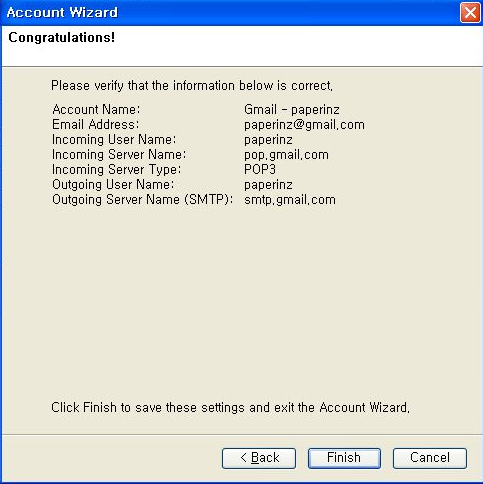Screen dimensions: 483x484
Task: Click Finish to save account settings
Action: tap(344, 458)
